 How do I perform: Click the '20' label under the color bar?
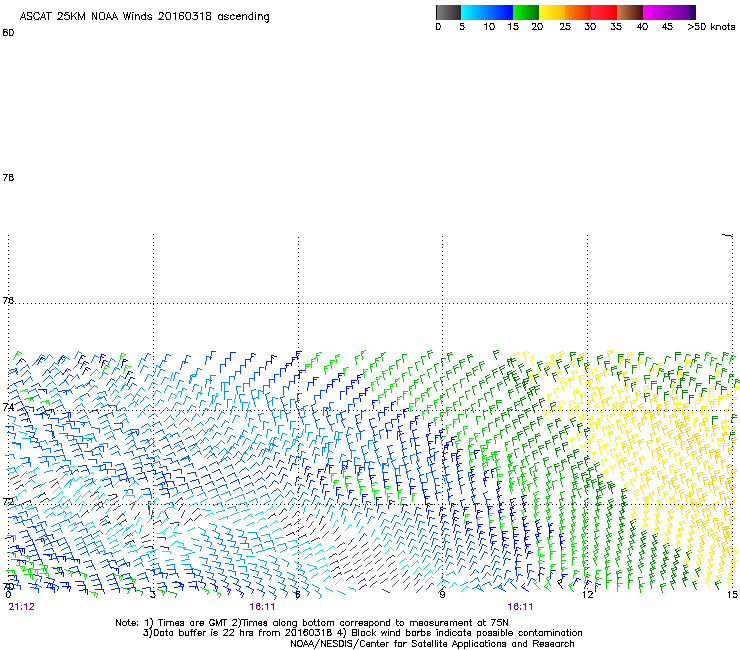tap(537, 27)
